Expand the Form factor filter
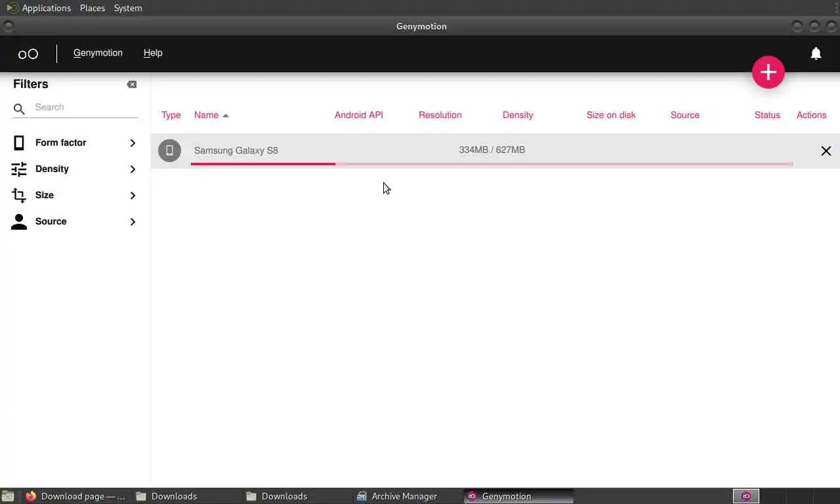Viewport: 840px width, 504px height. (x=133, y=143)
